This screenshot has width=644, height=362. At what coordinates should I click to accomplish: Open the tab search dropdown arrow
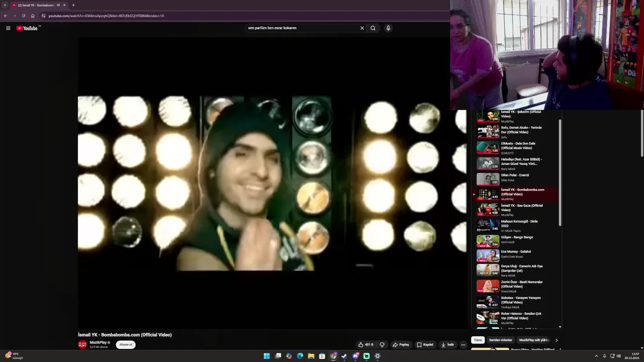tap(5, 5)
